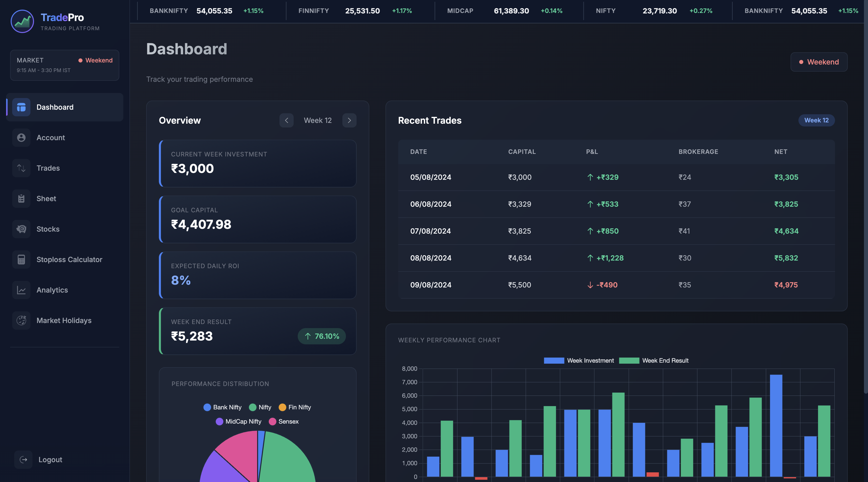Click the Analytics chart icon
Screen dimensions: 868x482
(x=21, y=290)
